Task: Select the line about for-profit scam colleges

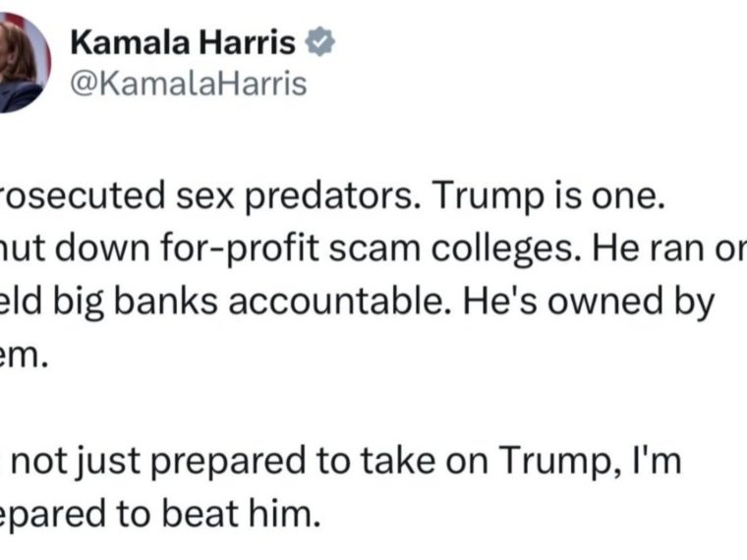Action: point(373,249)
